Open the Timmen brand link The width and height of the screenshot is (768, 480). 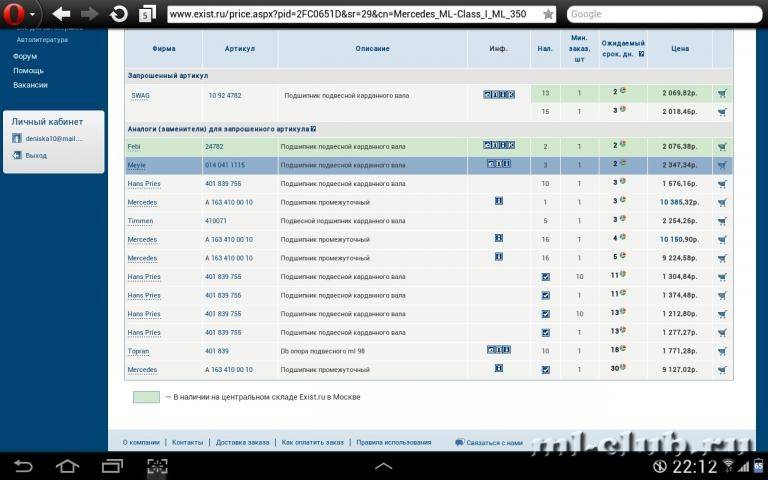[x=140, y=221]
